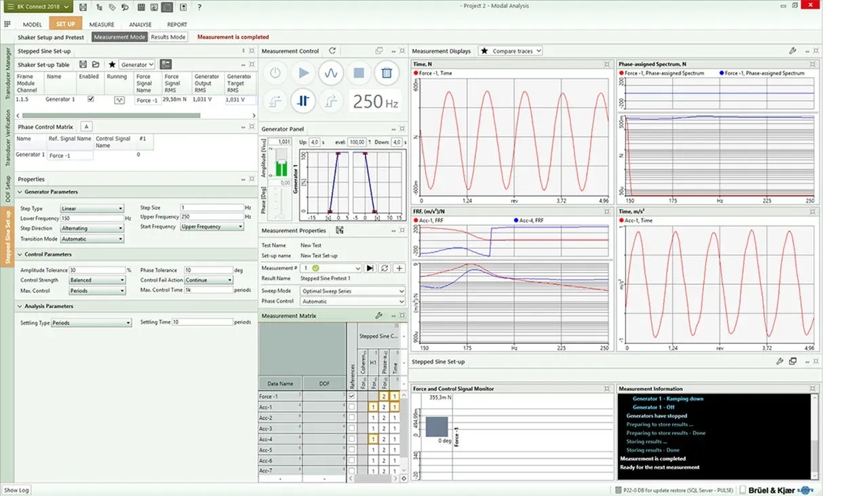Screen dimensions: 868x496
Task: Open the Generator dropdown in Shaker Set-up Table
Action: pos(138,64)
